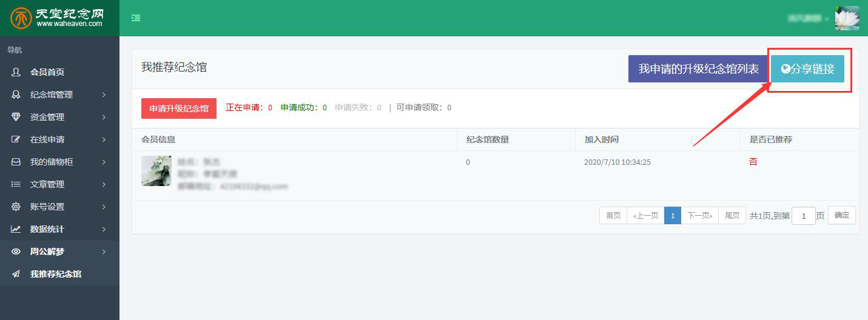Open the user avatar in top right
Viewport: 868px width, 320px height.
(x=847, y=18)
